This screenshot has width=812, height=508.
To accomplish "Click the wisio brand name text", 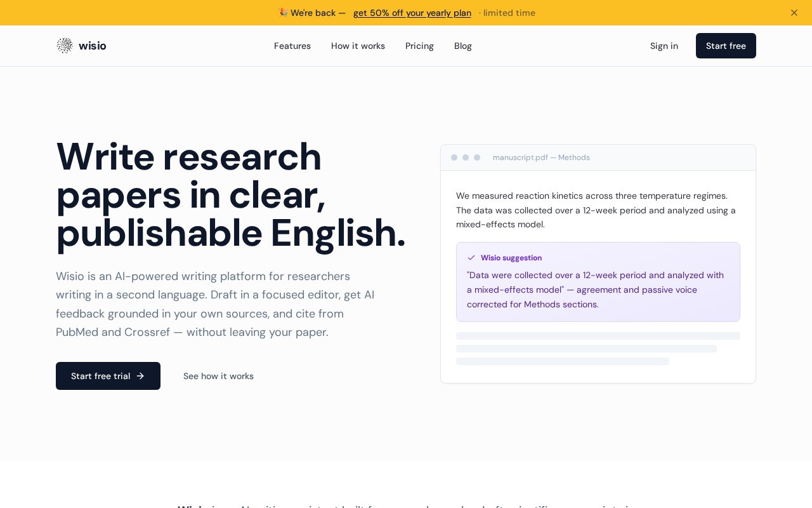I will click(x=93, y=46).
